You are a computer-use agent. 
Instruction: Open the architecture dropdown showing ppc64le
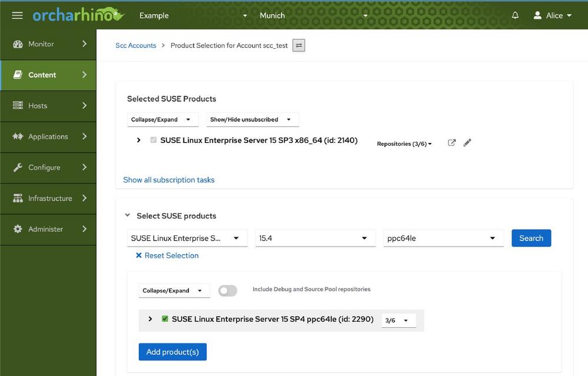[443, 238]
